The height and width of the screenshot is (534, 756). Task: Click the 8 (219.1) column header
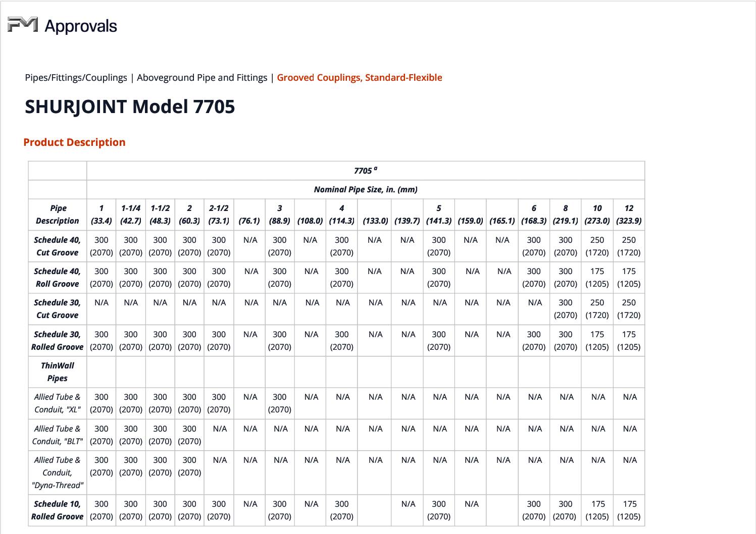tap(565, 215)
